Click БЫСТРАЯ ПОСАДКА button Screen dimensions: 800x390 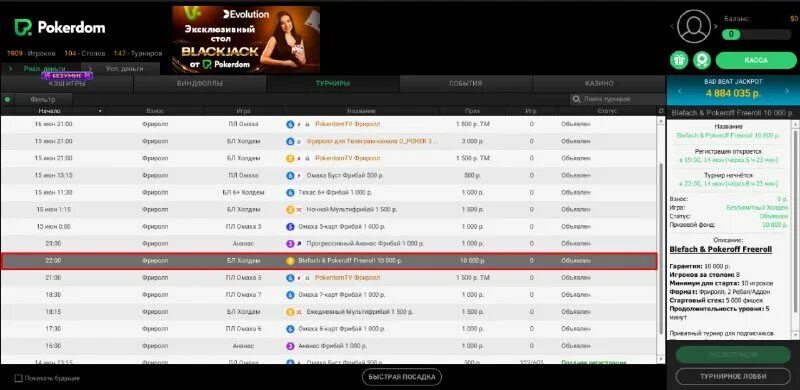point(402,377)
